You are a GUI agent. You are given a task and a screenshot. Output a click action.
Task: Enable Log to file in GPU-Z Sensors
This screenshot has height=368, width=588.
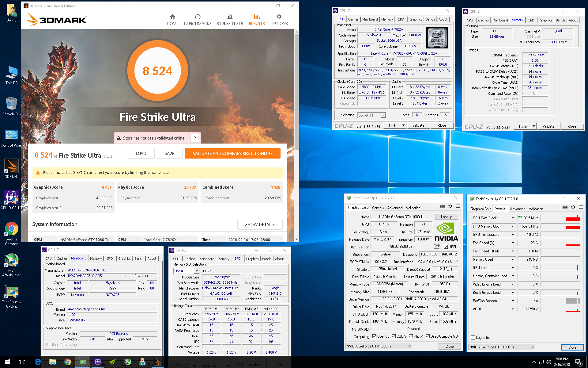click(x=473, y=338)
